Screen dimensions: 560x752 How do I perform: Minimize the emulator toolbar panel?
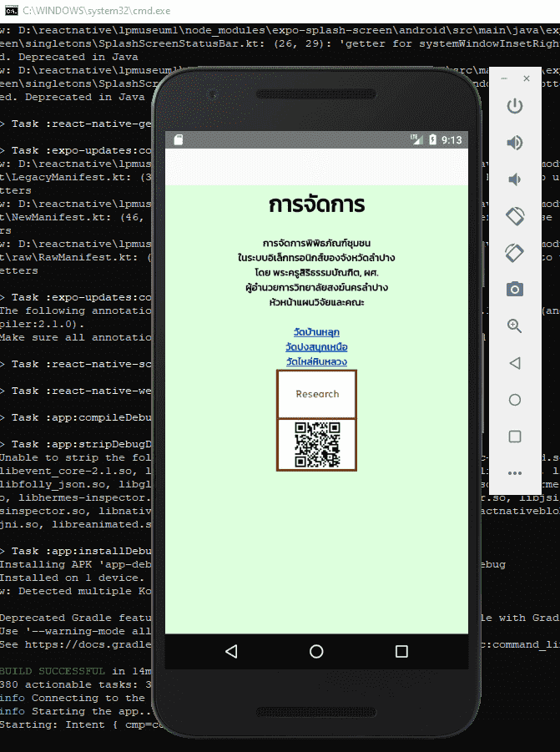[x=503, y=78]
